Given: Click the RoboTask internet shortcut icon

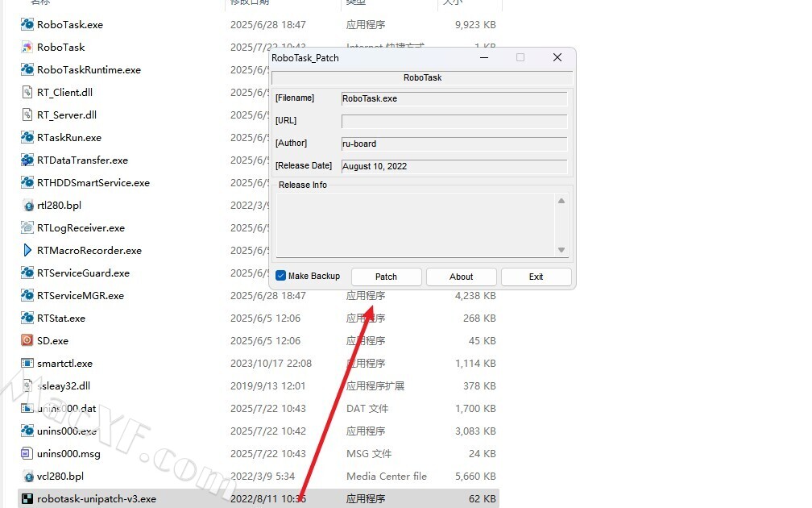Looking at the screenshot, I should click(x=27, y=47).
